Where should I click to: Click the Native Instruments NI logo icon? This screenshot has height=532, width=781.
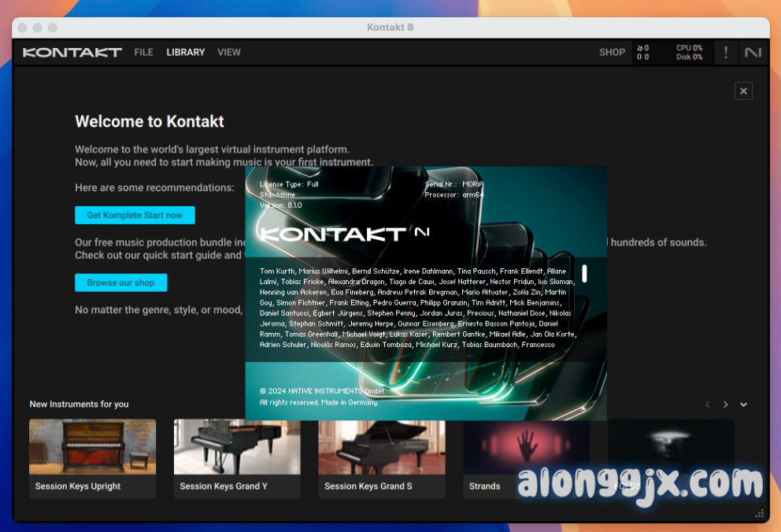[x=753, y=53]
